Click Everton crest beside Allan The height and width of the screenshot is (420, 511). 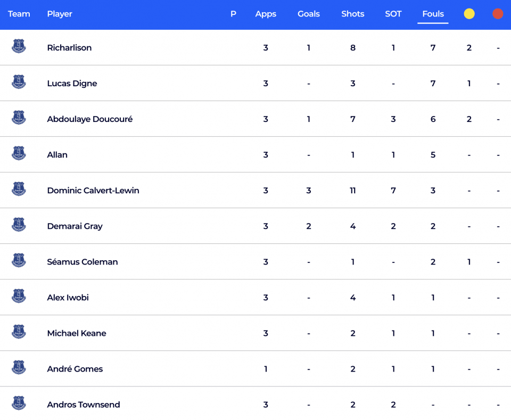pyautogui.click(x=19, y=153)
